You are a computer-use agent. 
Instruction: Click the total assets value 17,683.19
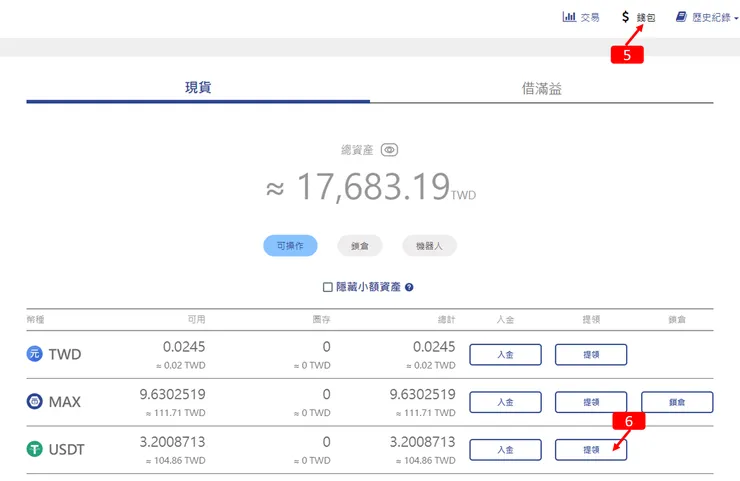point(373,187)
